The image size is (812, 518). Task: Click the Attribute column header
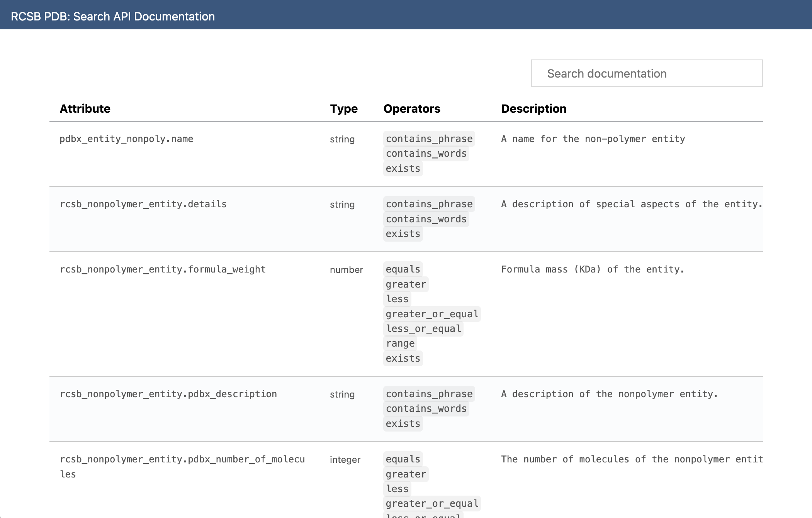click(85, 109)
